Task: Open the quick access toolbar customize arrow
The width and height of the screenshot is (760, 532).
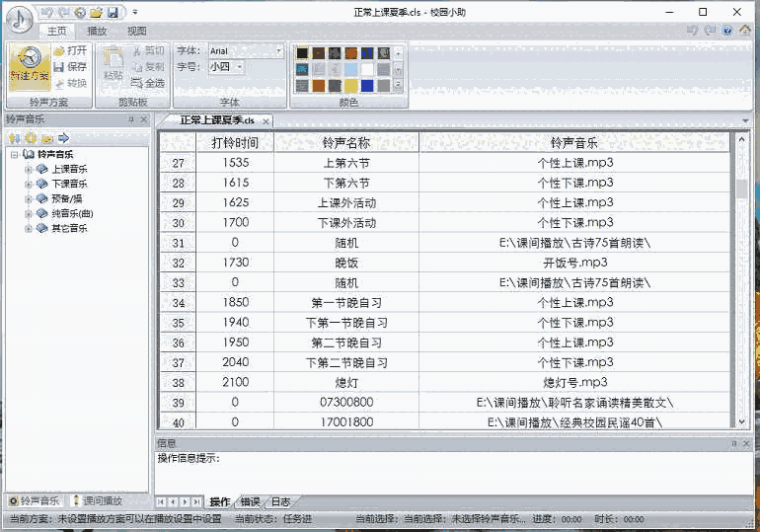Action: coord(135,12)
